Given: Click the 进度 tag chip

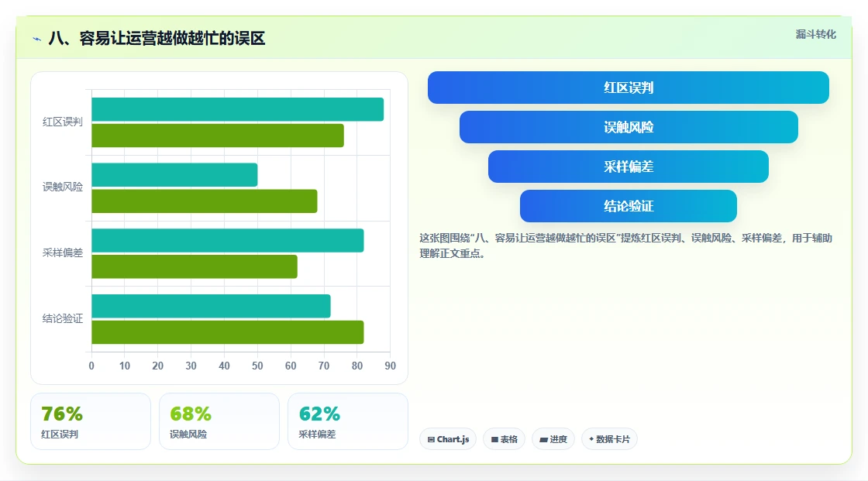Looking at the screenshot, I should coord(553,439).
